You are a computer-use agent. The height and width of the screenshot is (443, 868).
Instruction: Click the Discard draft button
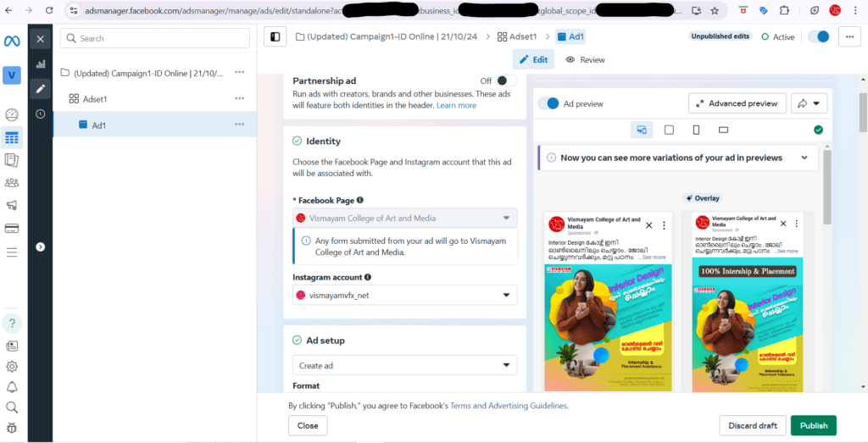click(x=753, y=425)
